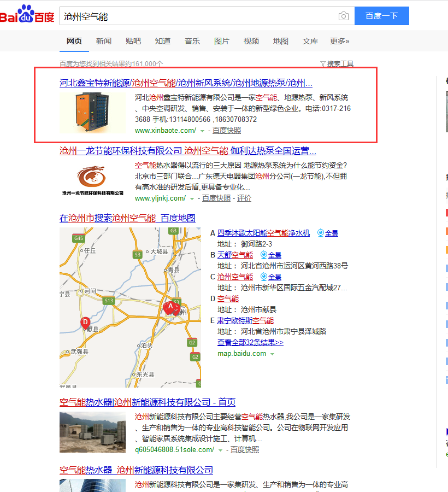
Task: Select the 网页 tab
Action: click(74, 41)
